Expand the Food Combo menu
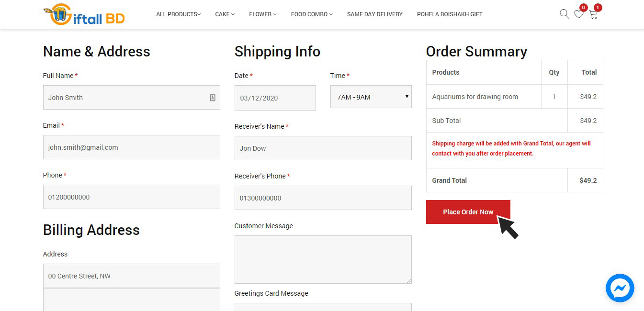Viewport: 644px width, 311px height. click(x=312, y=14)
